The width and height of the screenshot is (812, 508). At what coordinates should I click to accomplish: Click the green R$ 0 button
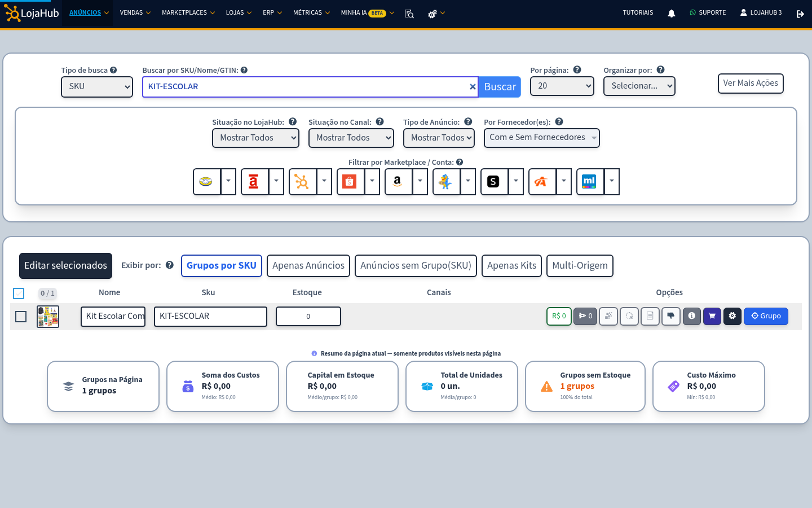pyautogui.click(x=559, y=316)
